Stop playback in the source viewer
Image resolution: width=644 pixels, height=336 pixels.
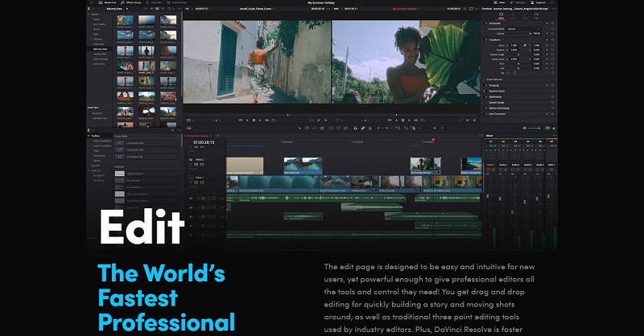coord(254,121)
